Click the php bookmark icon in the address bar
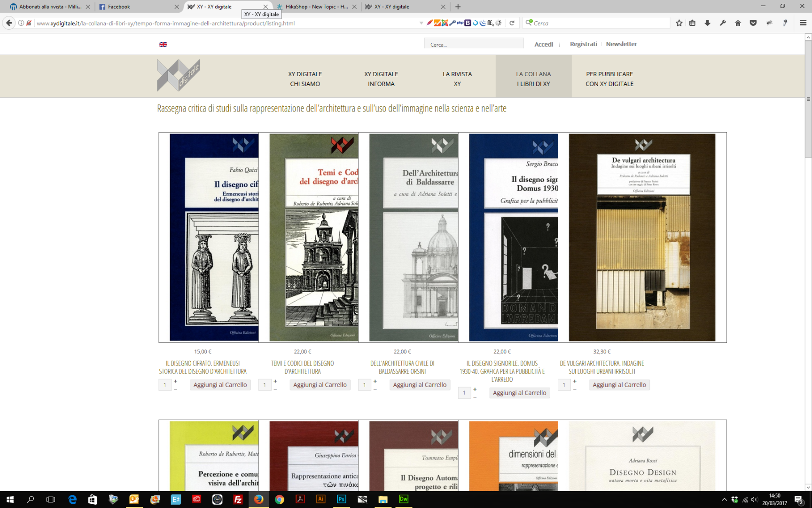This screenshot has height=508, width=812. pos(460,23)
